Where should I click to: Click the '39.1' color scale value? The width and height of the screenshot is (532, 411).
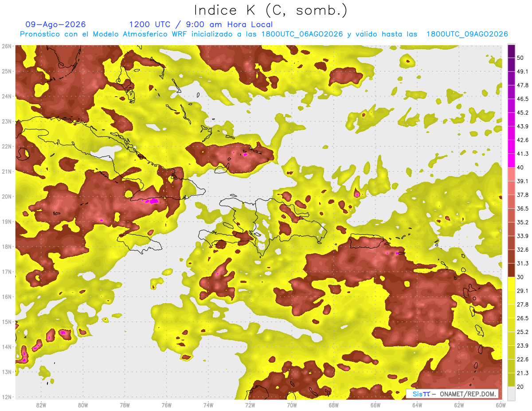coord(522,181)
